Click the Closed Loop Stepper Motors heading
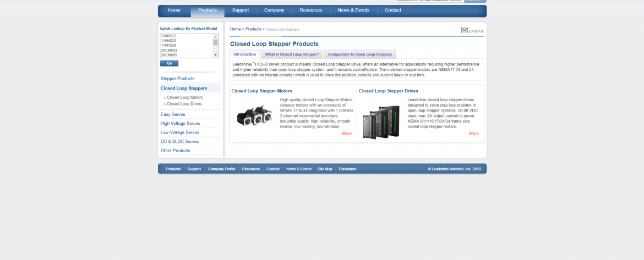644x260 pixels. [x=261, y=91]
